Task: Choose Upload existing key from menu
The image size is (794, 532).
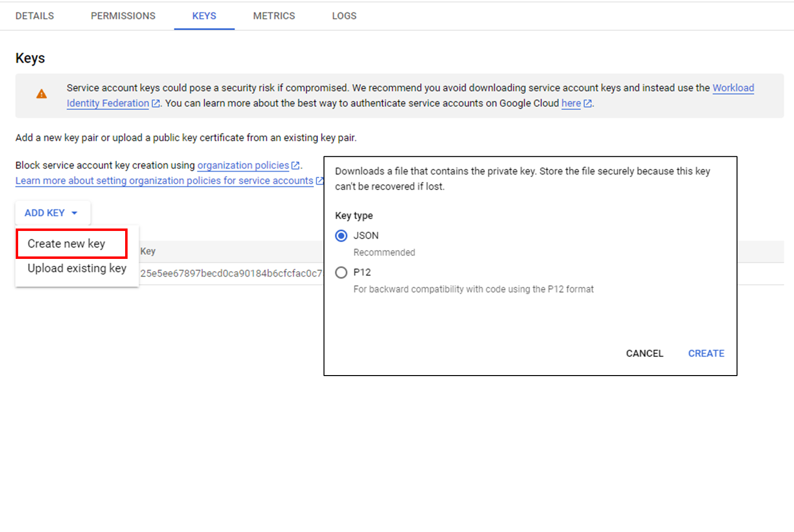Action: click(77, 268)
